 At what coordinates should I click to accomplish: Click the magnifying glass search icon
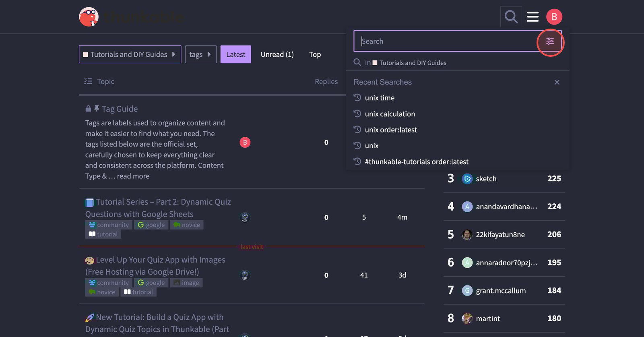pyautogui.click(x=511, y=17)
